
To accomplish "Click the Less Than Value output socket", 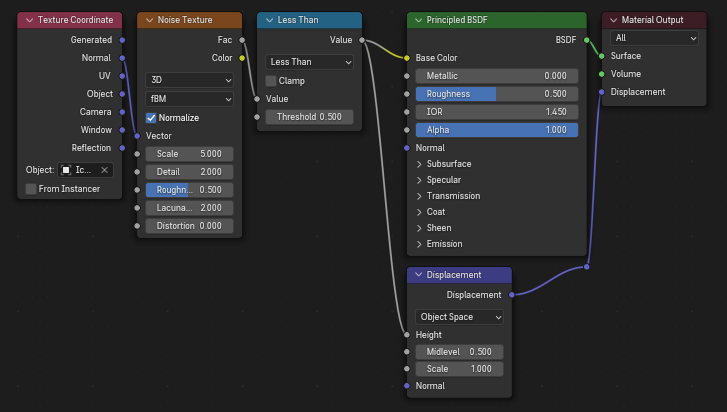I will [x=362, y=40].
